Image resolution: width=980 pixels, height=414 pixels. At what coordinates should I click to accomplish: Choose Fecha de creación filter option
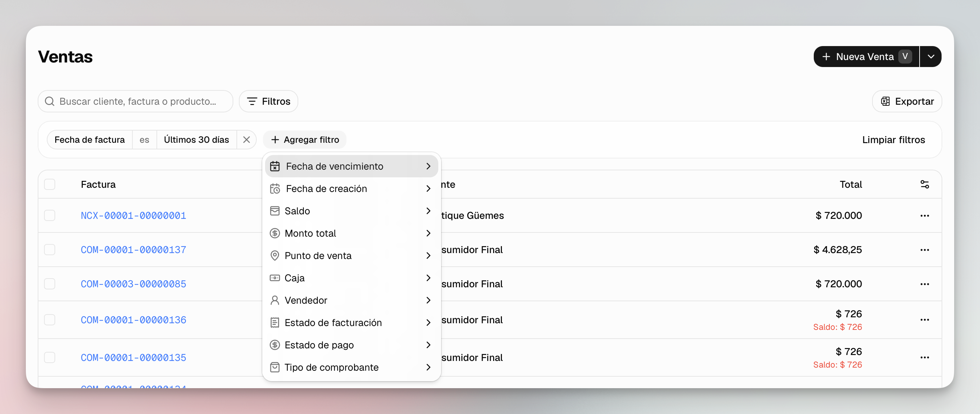pyautogui.click(x=351, y=188)
